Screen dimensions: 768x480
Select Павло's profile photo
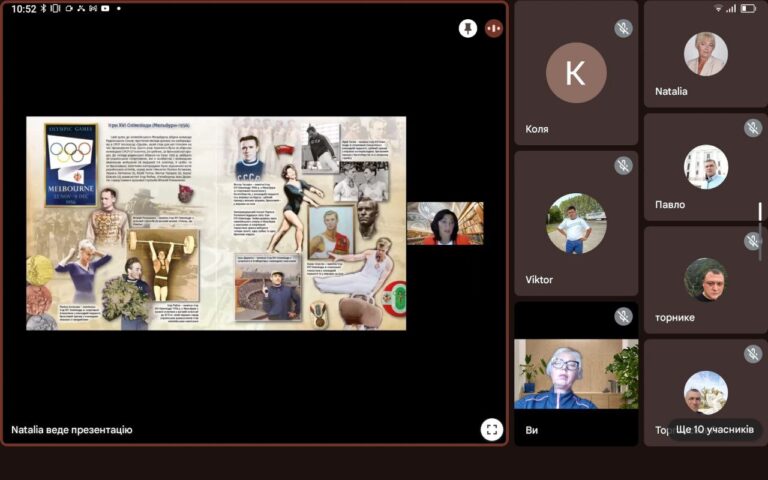point(705,167)
